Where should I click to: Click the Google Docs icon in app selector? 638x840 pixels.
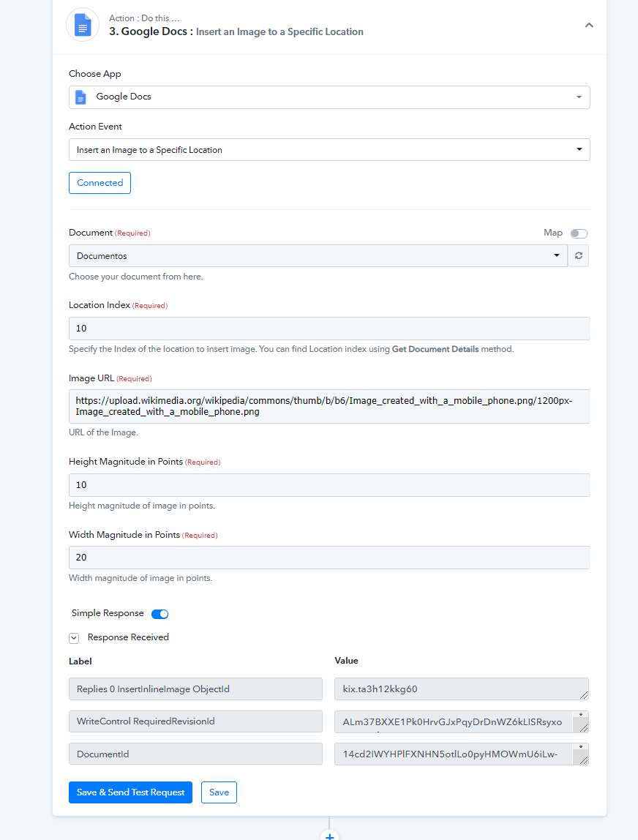80,97
